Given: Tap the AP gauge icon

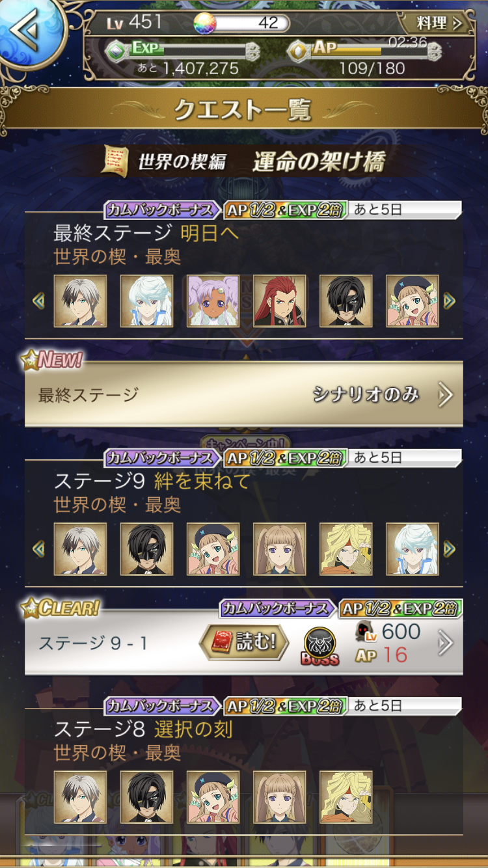Looking at the screenshot, I should [297, 50].
